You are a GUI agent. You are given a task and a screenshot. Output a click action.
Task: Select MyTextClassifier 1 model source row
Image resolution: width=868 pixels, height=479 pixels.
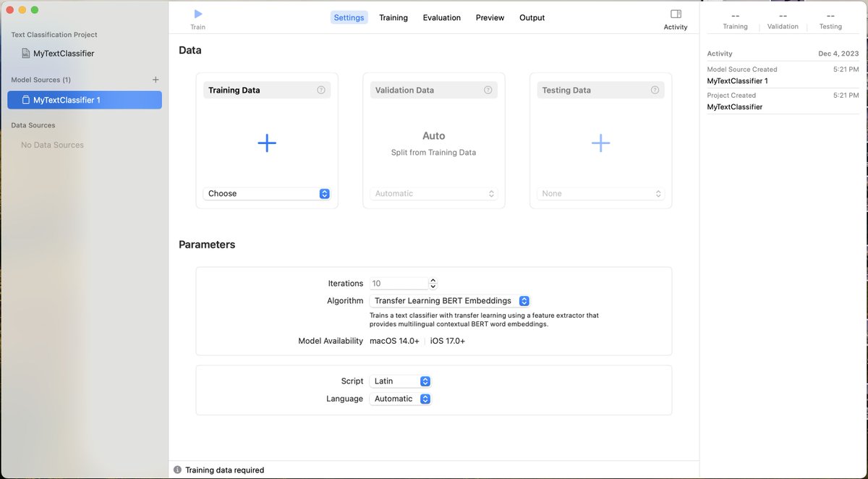[x=85, y=100]
